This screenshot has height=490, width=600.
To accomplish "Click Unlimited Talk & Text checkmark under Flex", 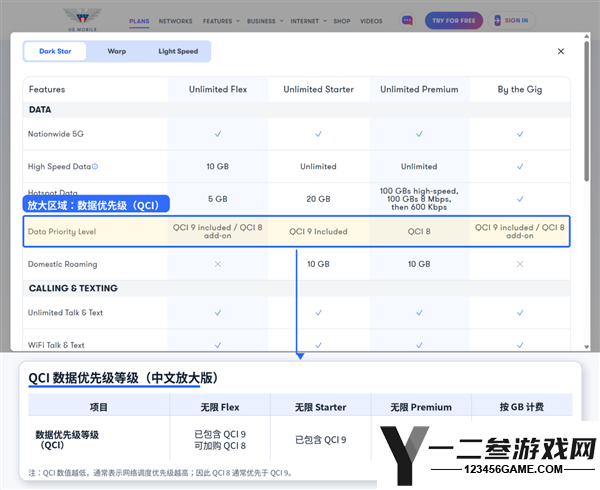I will (x=218, y=313).
